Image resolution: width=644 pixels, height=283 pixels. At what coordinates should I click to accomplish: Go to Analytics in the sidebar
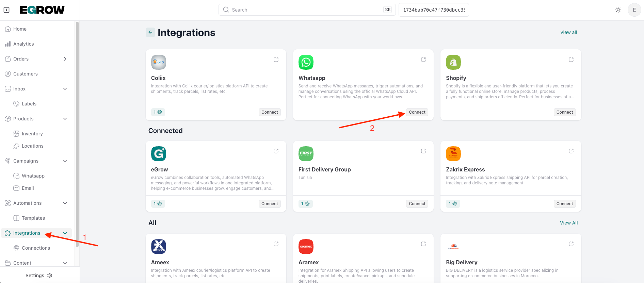(23, 44)
